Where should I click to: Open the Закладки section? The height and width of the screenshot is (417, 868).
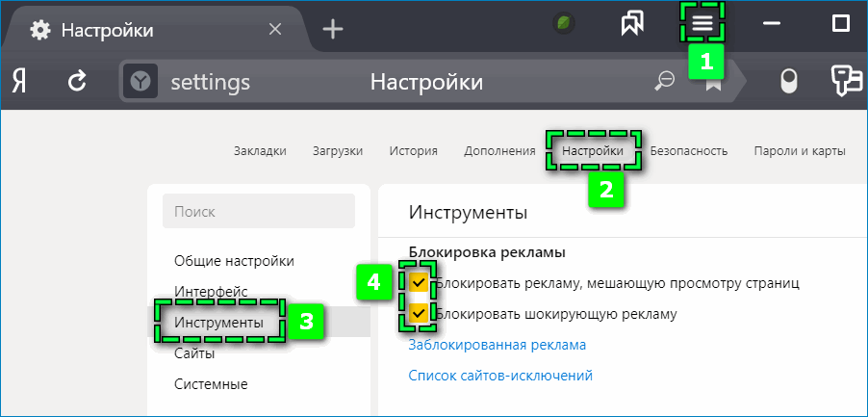pos(260,150)
